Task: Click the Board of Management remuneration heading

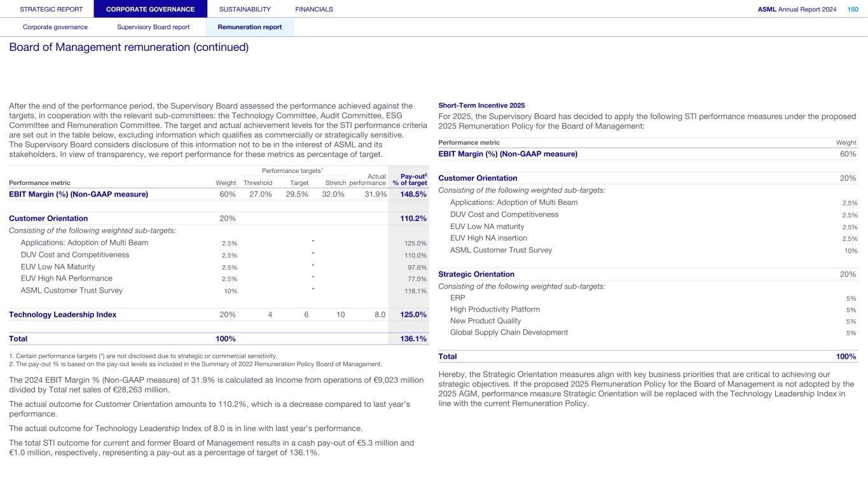Action: coord(128,48)
